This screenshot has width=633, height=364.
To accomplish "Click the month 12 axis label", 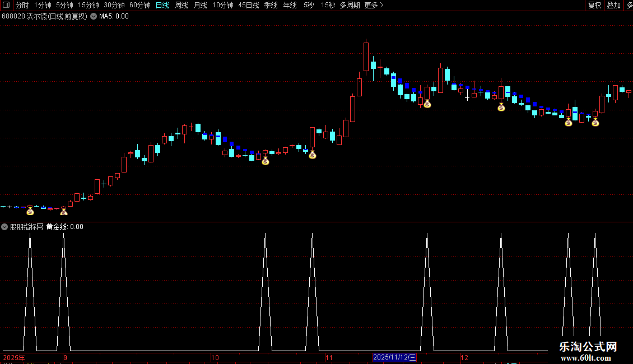I will coord(464,357).
